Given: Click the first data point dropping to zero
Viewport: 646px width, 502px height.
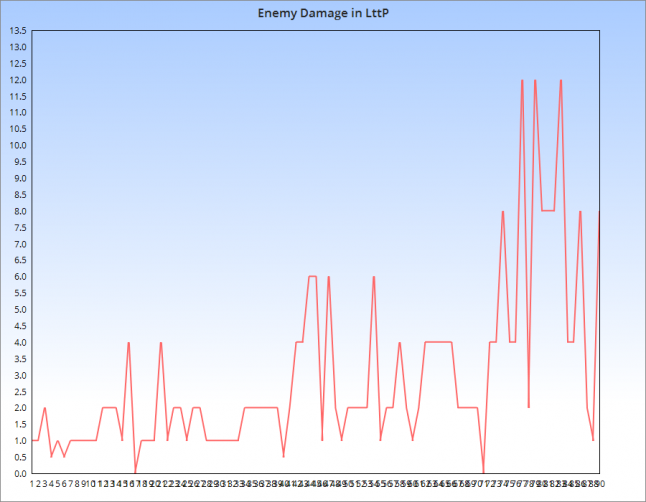Looking at the screenshot, I should click(x=135, y=473).
